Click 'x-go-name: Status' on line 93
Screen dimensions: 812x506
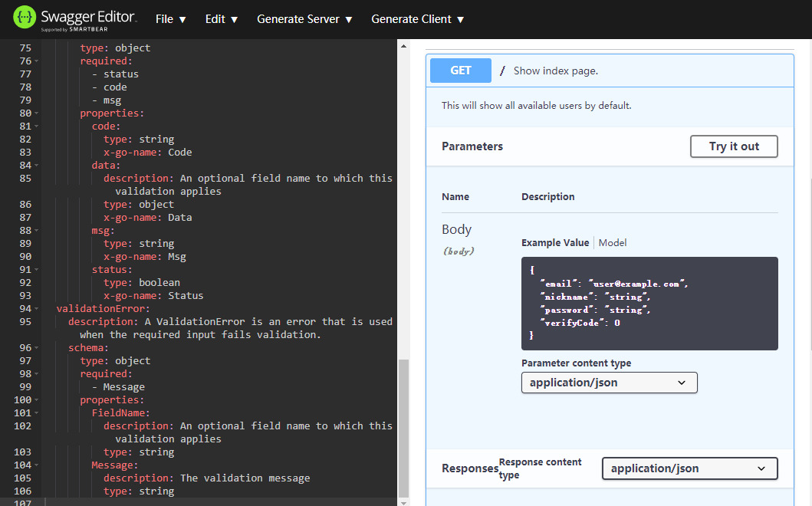coord(153,296)
